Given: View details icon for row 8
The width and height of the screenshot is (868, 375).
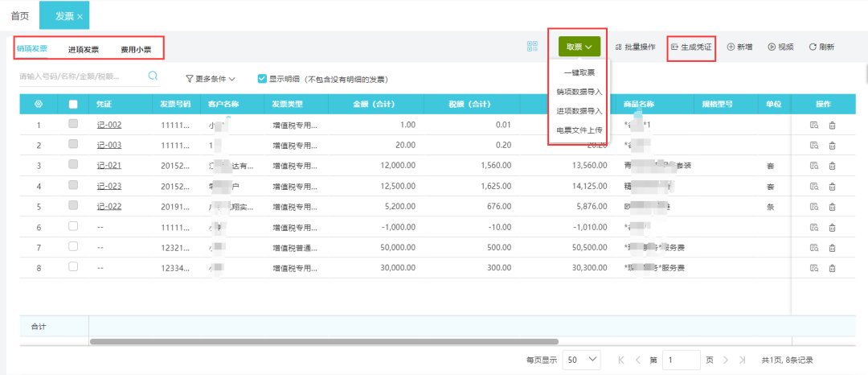Looking at the screenshot, I should (813, 268).
